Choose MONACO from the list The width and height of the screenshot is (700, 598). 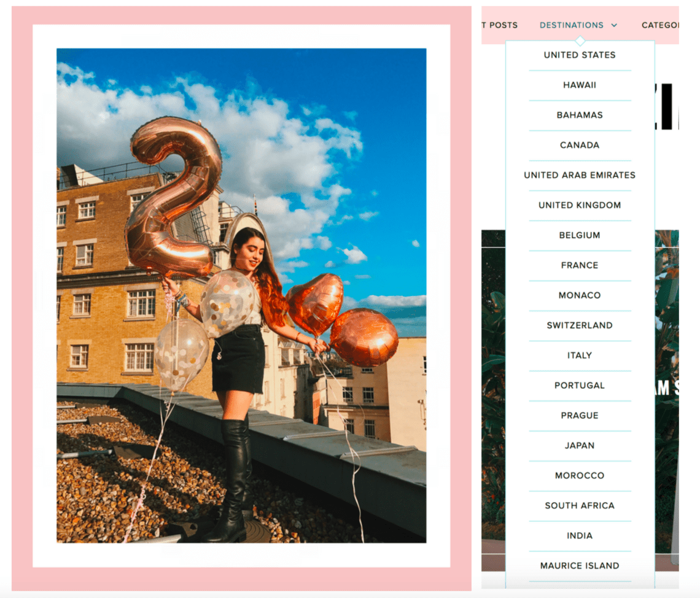click(x=579, y=295)
